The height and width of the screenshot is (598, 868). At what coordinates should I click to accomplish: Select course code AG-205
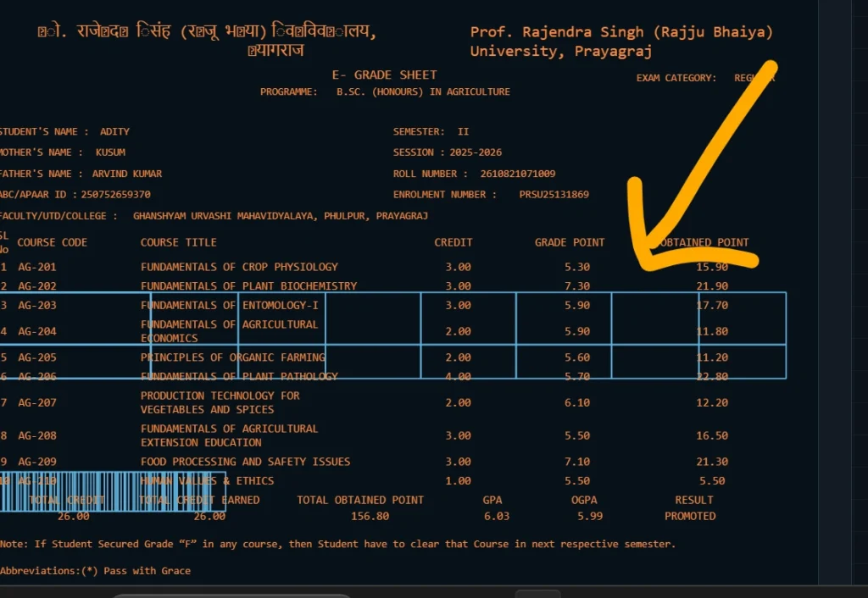(37, 357)
